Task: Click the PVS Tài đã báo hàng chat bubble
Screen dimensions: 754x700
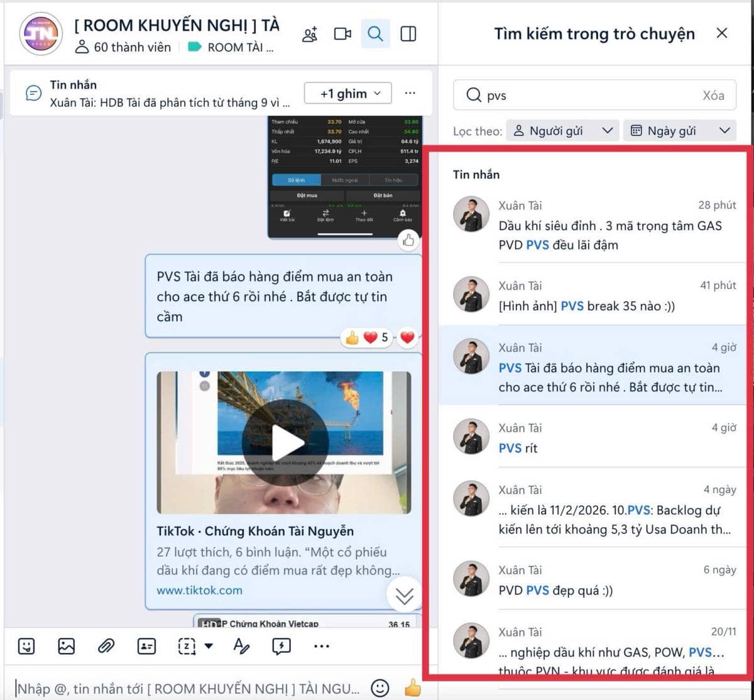Action: [x=283, y=297]
